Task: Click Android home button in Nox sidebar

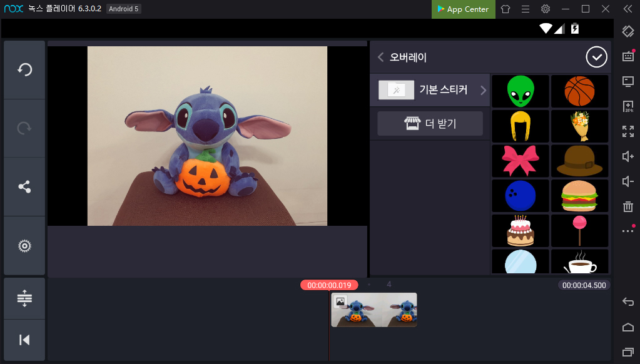Action: click(627, 327)
